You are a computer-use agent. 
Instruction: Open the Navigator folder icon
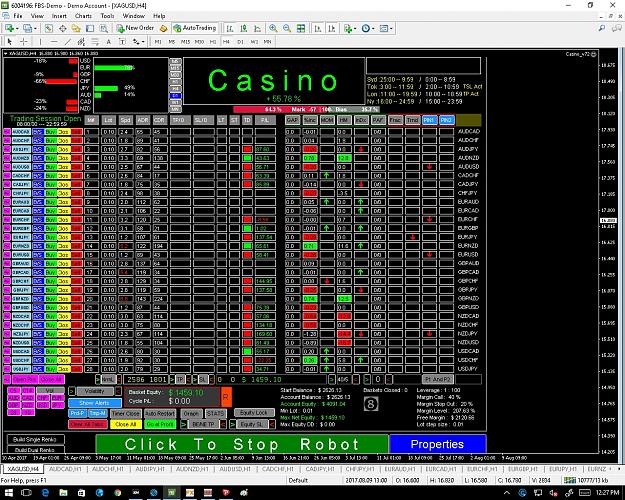tap(76, 28)
